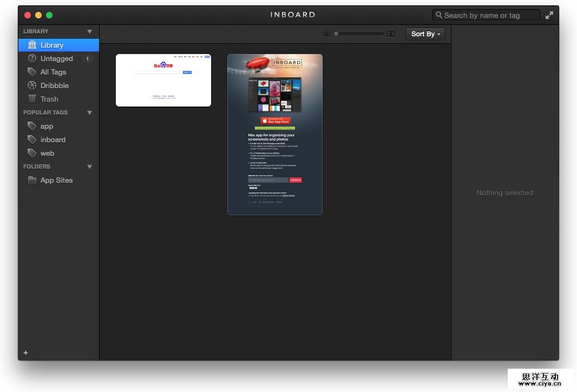Select the 'web' popular tag

click(x=47, y=153)
